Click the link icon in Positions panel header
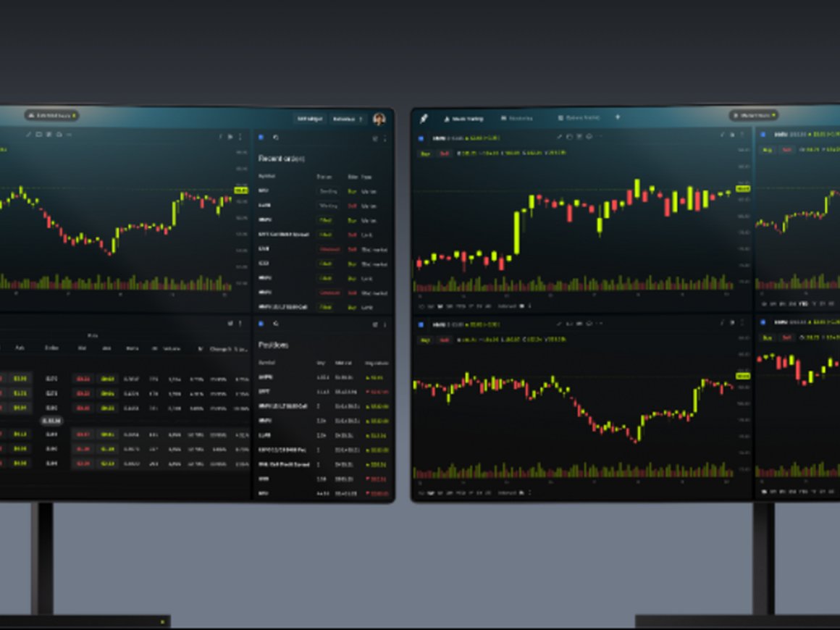 276,324
